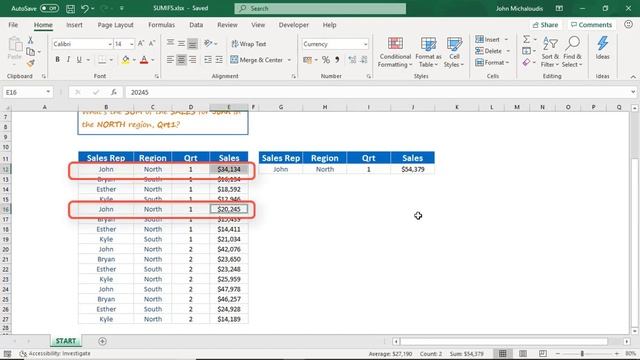The height and width of the screenshot is (360, 640).
Task: Click the Share button
Action: [545, 25]
